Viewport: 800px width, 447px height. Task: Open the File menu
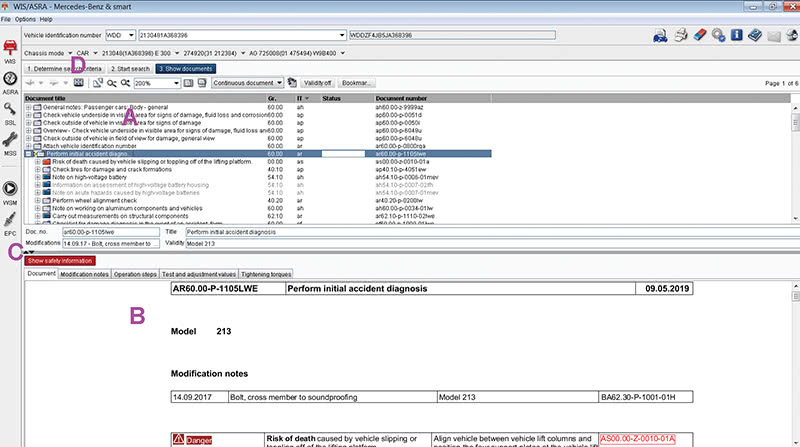[6, 19]
